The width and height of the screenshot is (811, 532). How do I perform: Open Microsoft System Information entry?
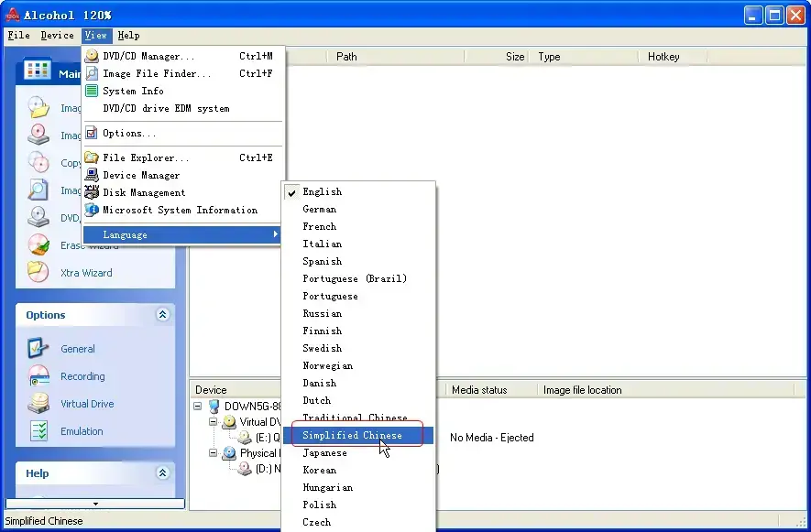183,210
